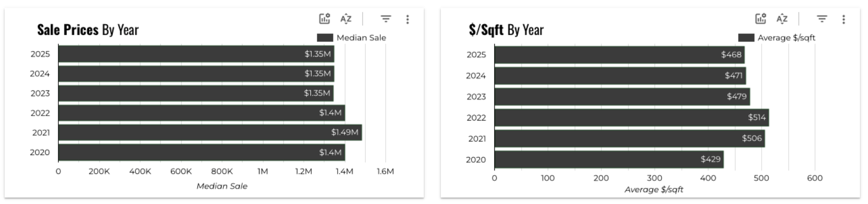868x204 pixels.
Task: Click the 800K axis tick label
Action: click(x=222, y=171)
